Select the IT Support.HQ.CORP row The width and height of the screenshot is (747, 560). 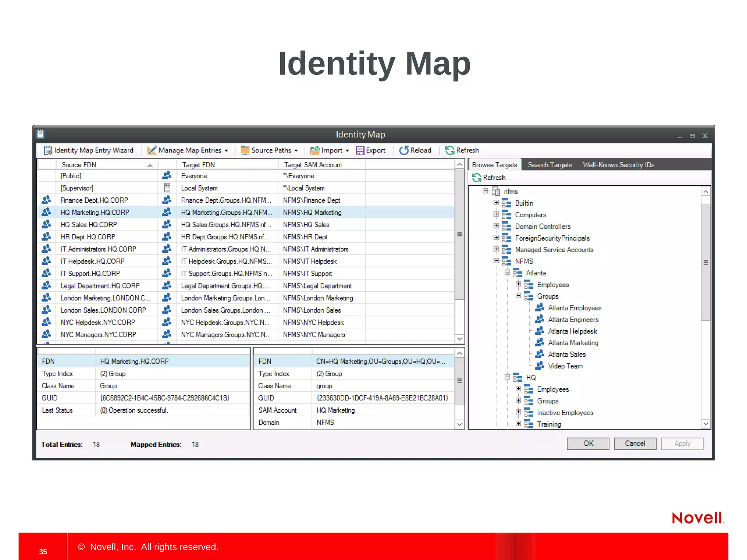click(x=246, y=273)
